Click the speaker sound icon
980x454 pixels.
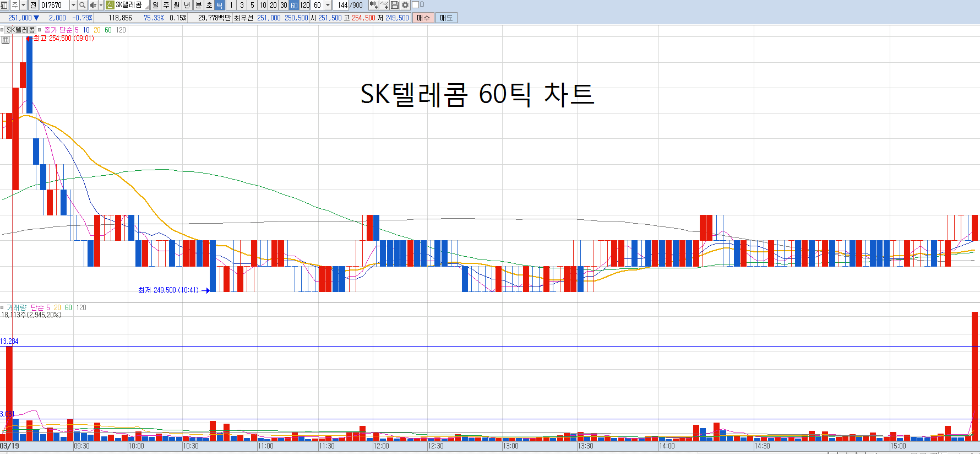pyautogui.click(x=93, y=5)
